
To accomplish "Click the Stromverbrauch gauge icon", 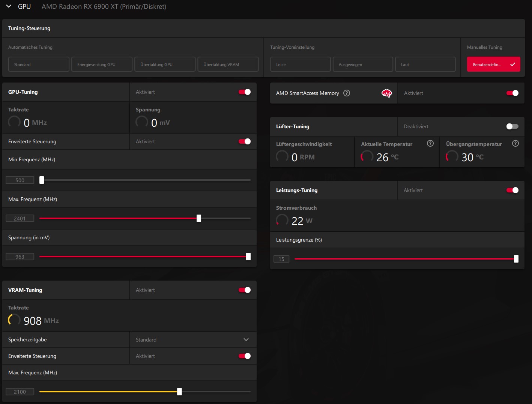I will (282, 221).
